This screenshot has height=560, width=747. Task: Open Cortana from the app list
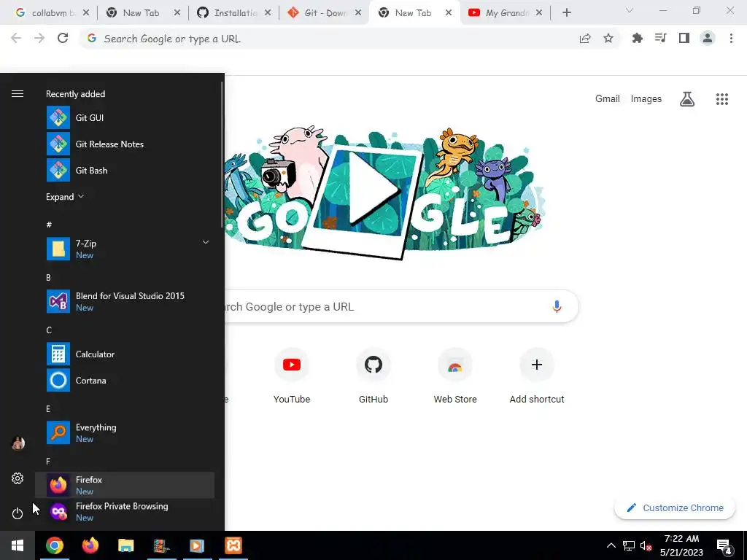125,380
